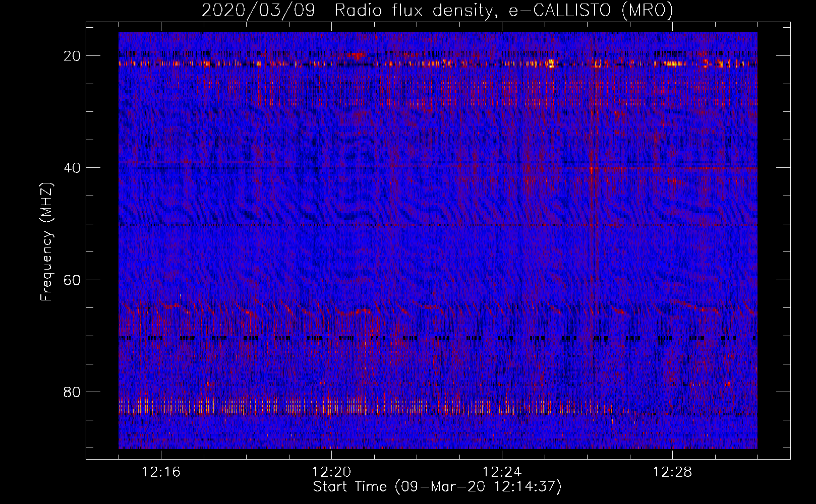816x504 pixels.
Task: Click the 12:16 time tick label
Action: click(x=161, y=472)
